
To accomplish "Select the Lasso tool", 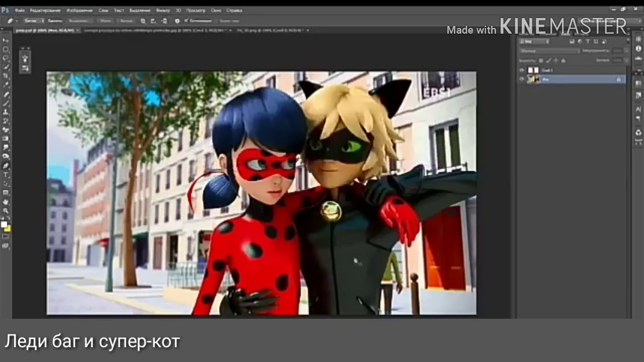I will click(x=6, y=58).
